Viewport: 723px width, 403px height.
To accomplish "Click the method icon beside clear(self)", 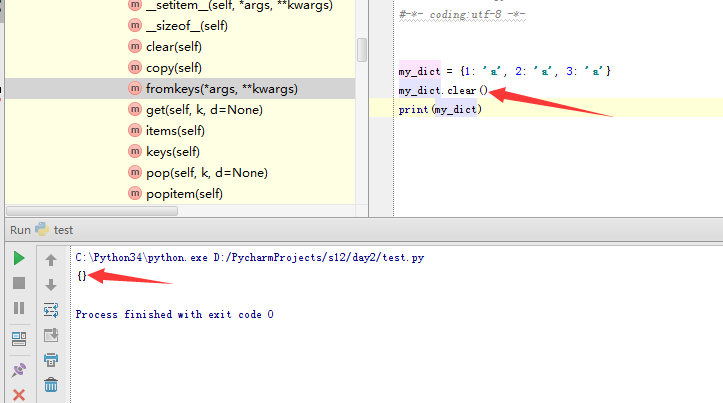I will point(135,46).
